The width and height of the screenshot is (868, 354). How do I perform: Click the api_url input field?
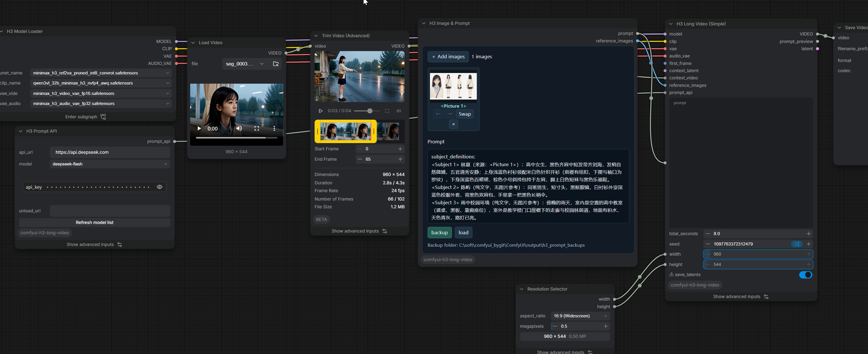tap(110, 152)
